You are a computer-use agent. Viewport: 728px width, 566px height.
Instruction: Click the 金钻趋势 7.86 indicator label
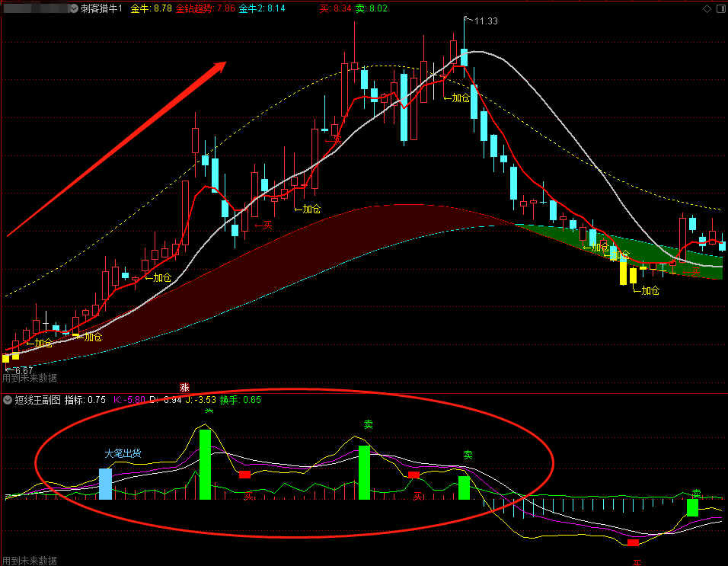coord(205,8)
